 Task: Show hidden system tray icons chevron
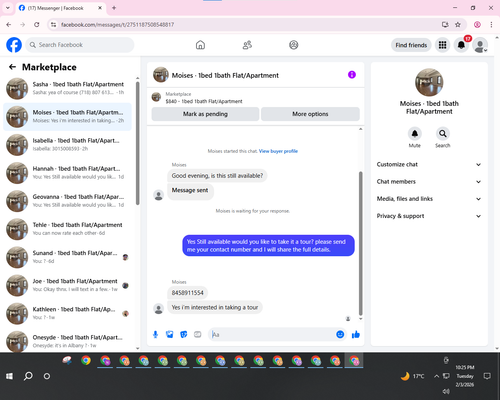click(x=436, y=376)
